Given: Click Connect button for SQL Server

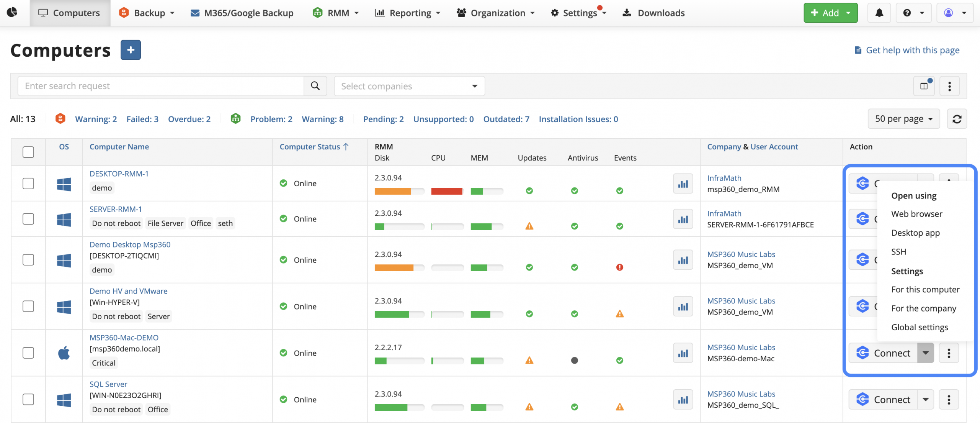Looking at the screenshot, I should (x=883, y=400).
